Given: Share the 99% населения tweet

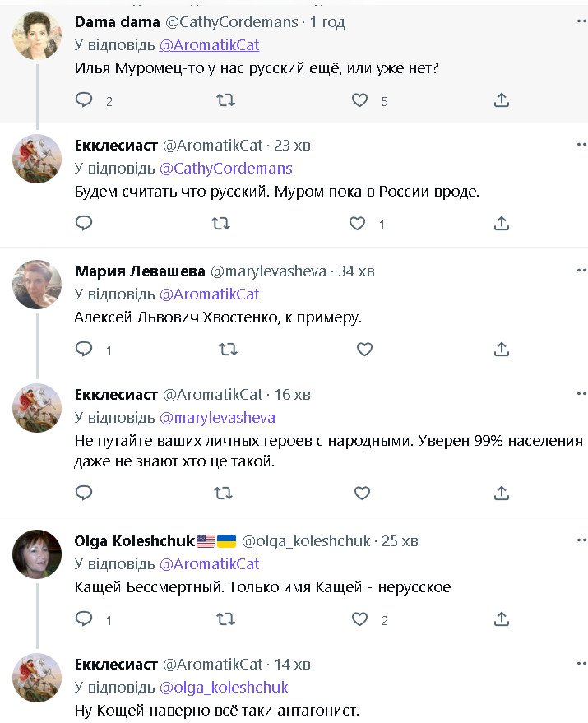Looking at the screenshot, I should [x=502, y=493].
